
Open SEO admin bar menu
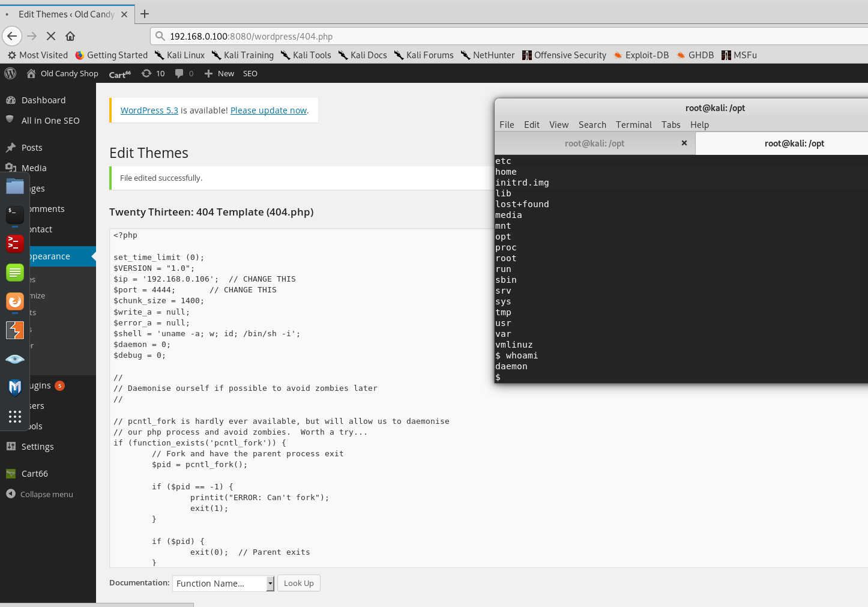250,73
